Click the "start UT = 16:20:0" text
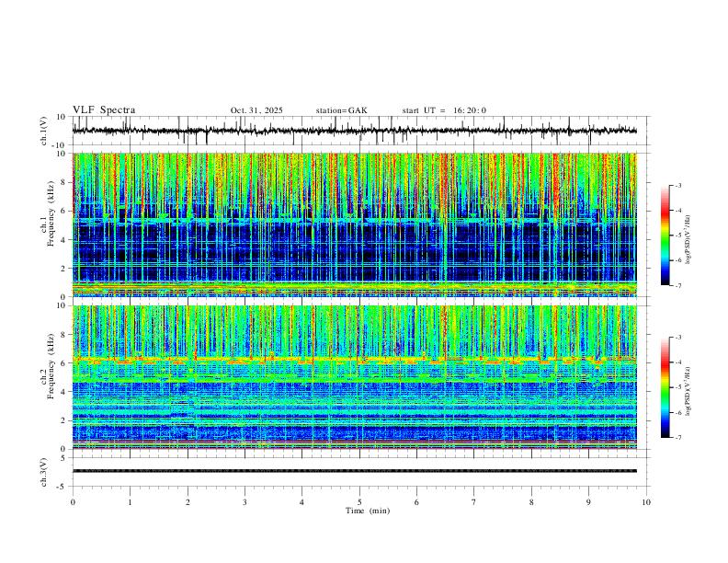The image size is (728, 563). pos(444,110)
